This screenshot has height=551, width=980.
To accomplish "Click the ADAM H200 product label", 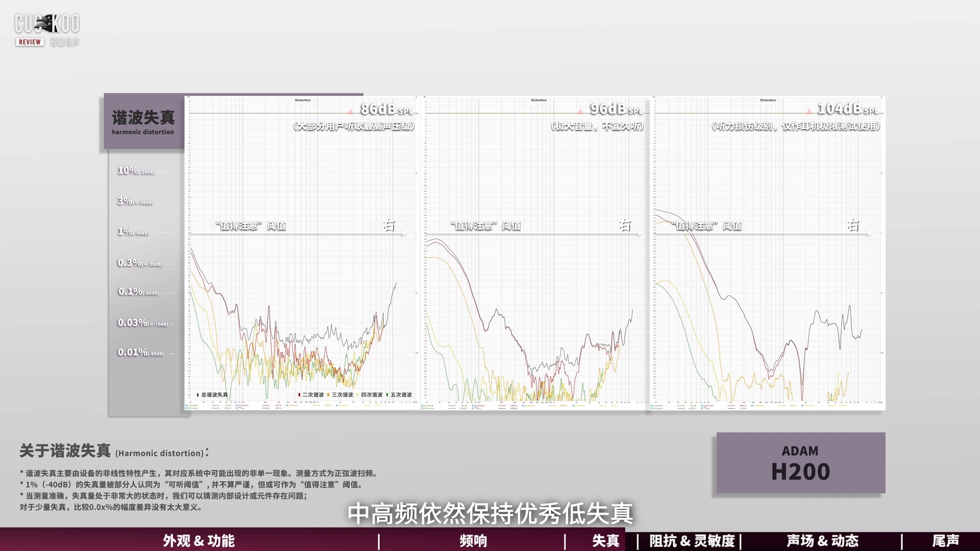I will click(800, 463).
